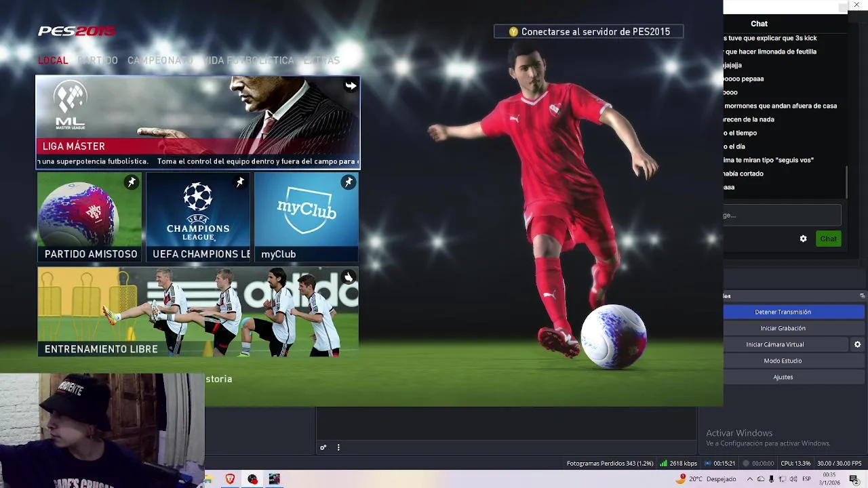Toggle pin on myClub tile
This screenshot has width=868, height=488.
349,182
